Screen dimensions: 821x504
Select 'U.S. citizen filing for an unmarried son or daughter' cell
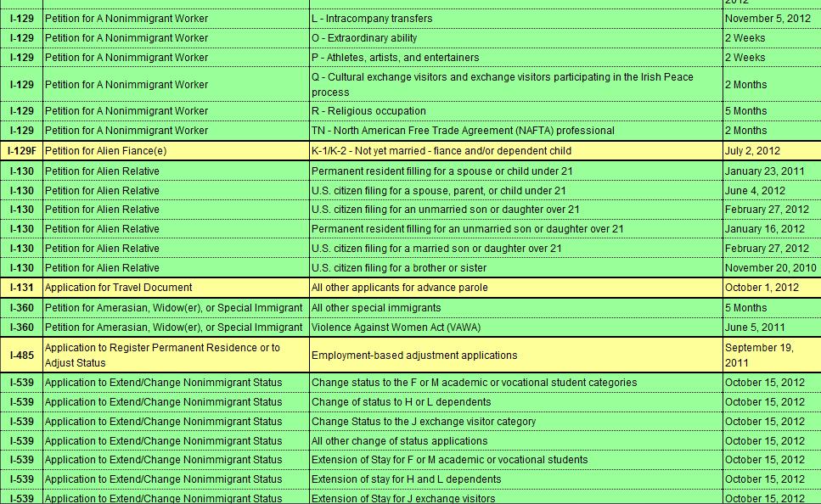pos(515,210)
